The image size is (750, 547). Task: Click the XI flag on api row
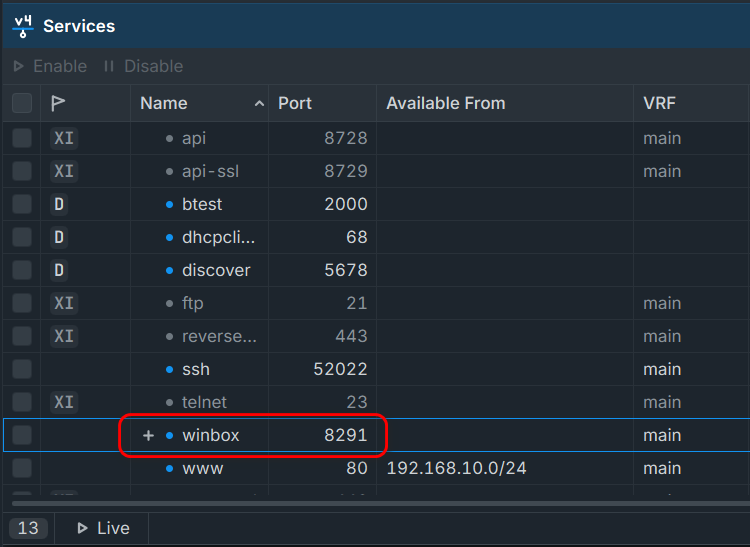click(64, 138)
